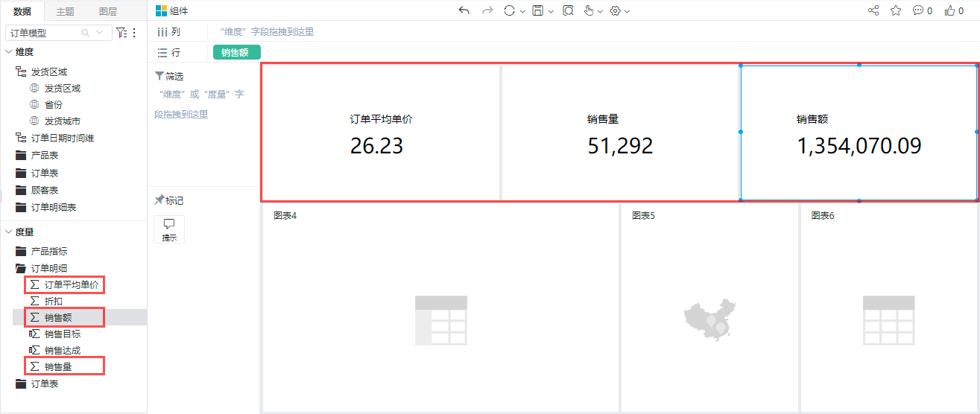Screen dimensions: 980x414
Task: Click the 组件 components icon
Action: [x=161, y=11]
